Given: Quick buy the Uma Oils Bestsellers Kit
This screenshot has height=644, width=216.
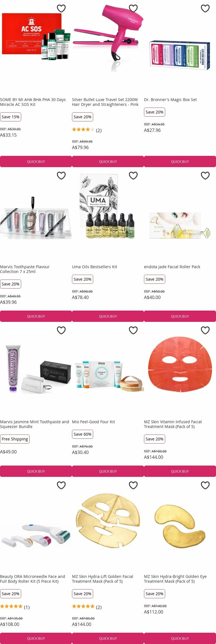Looking at the screenshot, I should [108, 316].
